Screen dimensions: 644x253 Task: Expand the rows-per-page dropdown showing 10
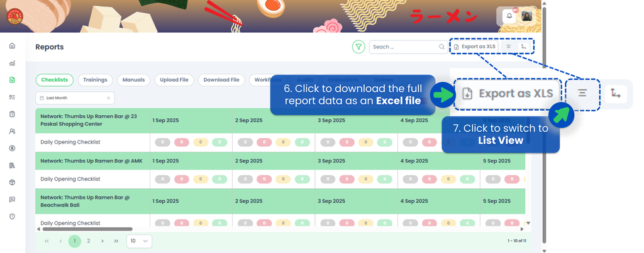pyautogui.click(x=140, y=241)
